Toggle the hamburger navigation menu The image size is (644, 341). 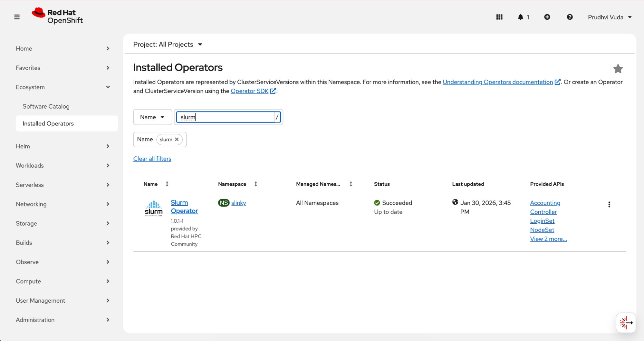tap(17, 17)
